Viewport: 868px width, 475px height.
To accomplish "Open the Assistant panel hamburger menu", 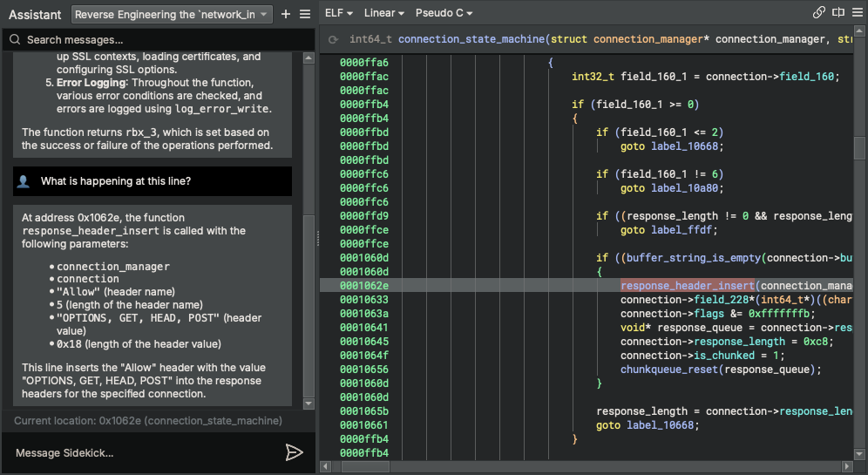I will pyautogui.click(x=305, y=15).
